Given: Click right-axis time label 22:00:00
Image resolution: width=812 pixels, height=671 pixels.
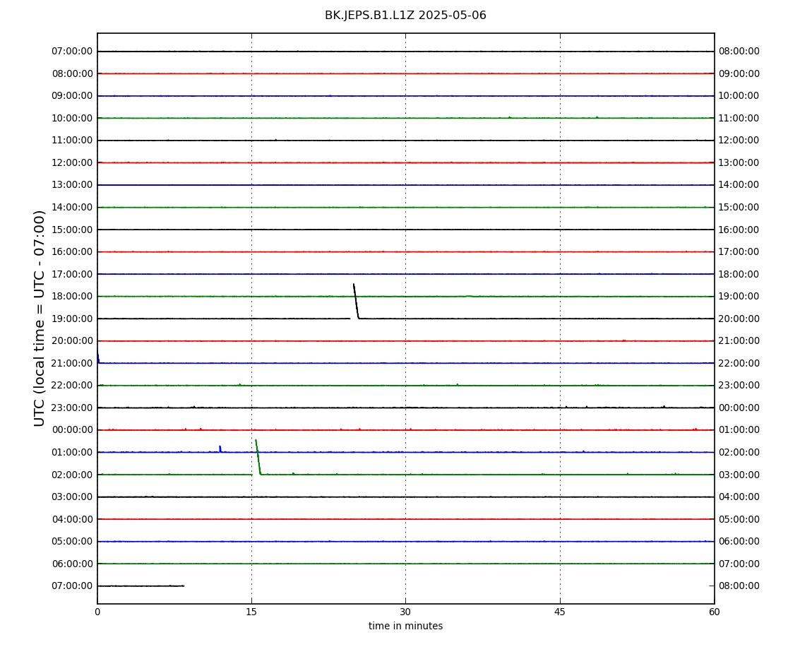Looking at the screenshot, I should (739, 363).
